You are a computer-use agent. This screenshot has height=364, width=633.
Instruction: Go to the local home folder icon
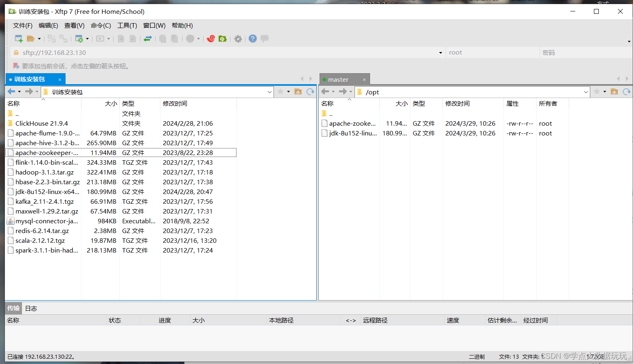coord(298,92)
